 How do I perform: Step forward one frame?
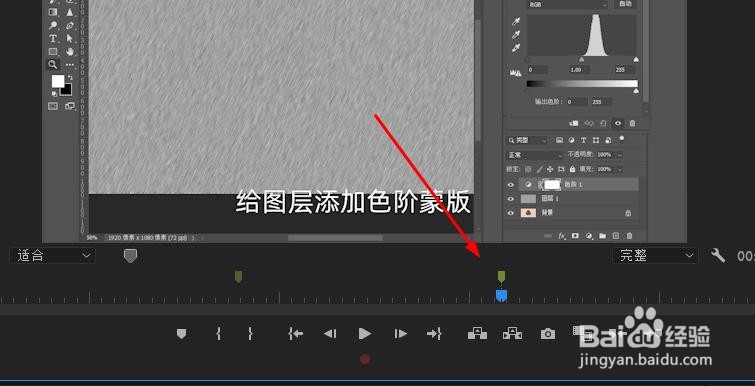pyautogui.click(x=400, y=334)
